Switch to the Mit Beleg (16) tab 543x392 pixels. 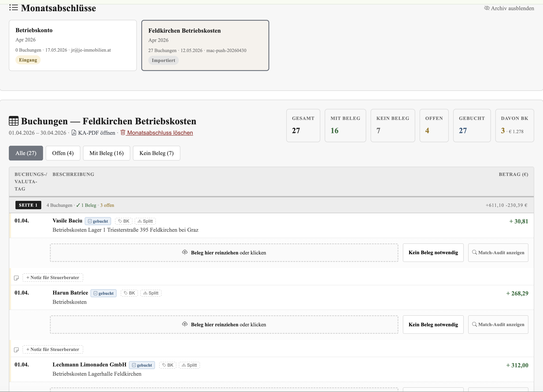coord(107,153)
